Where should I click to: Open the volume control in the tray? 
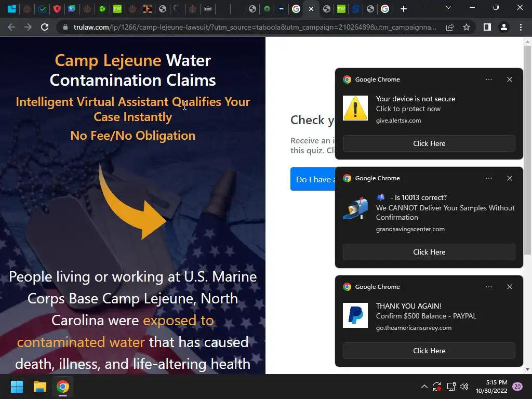(464, 387)
